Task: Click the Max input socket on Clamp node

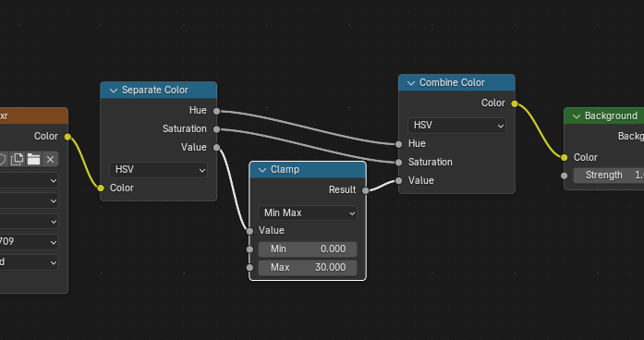Action: 249,268
